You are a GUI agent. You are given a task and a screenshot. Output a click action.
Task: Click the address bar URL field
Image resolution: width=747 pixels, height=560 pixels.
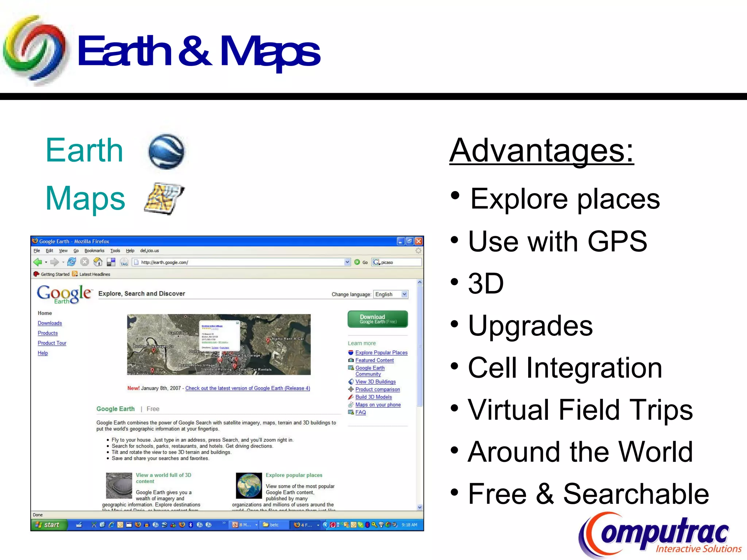(241, 262)
